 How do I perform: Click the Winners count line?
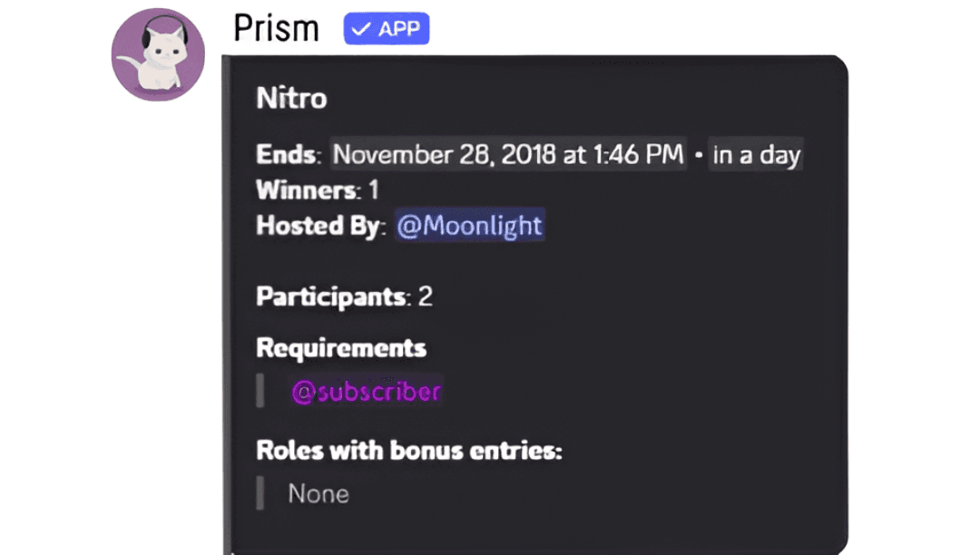(x=317, y=190)
